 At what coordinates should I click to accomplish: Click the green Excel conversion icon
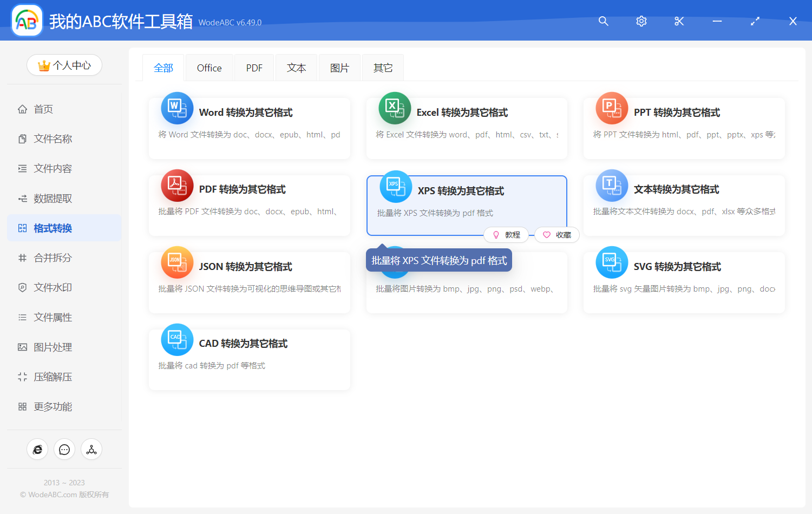[395, 108]
